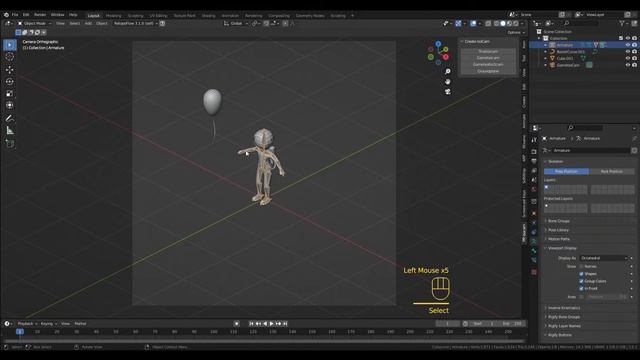The image size is (640, 360).
Task: Hide GameIsoCam in viewport via eye icon
Action: pyautogui.click(x=628, y=65)
